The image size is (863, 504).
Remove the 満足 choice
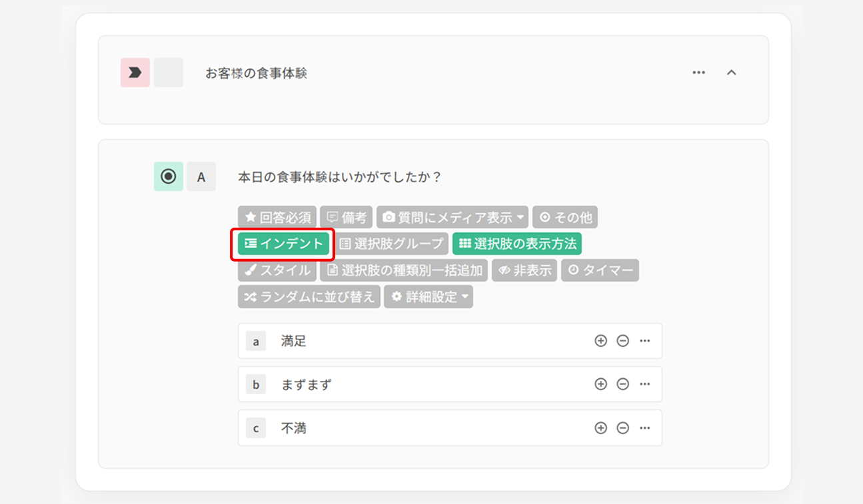tap(622, 341)
